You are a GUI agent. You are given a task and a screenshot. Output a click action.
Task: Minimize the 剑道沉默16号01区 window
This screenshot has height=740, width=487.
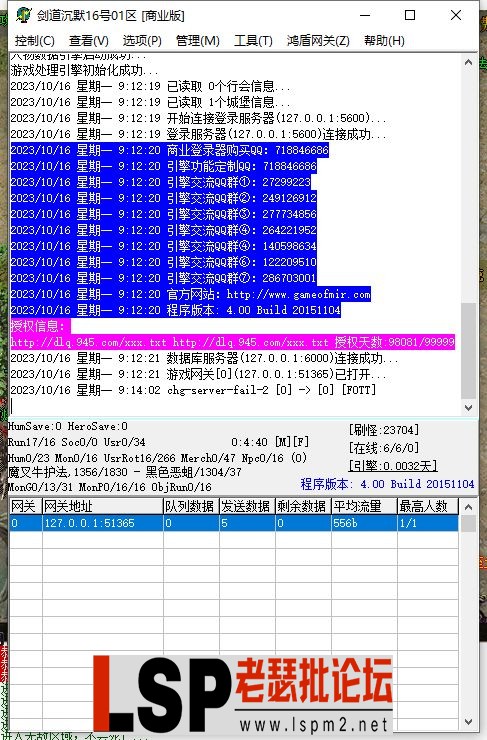tap(365, 15)
